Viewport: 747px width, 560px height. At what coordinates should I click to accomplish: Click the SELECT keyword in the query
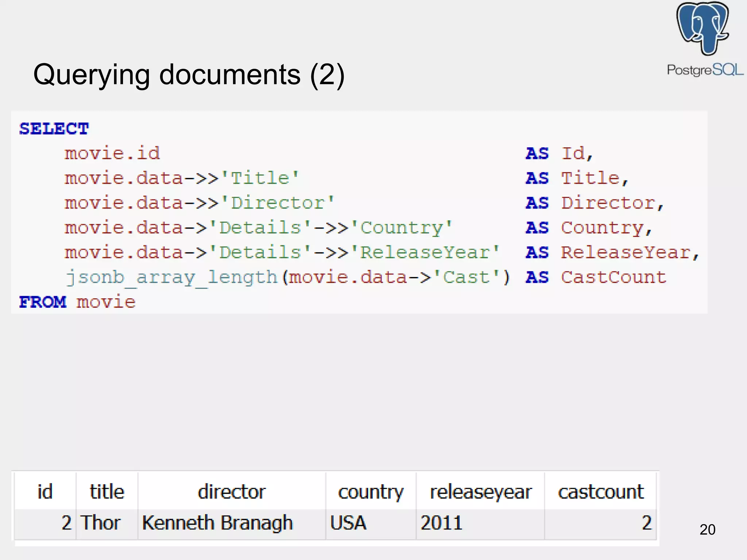pos(54,129)
